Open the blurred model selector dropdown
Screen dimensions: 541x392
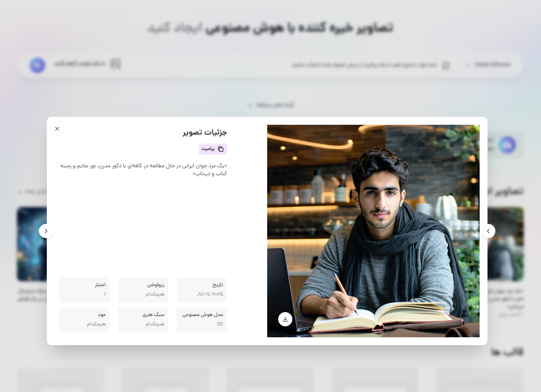pyautogui.click(x=489, y=65)
